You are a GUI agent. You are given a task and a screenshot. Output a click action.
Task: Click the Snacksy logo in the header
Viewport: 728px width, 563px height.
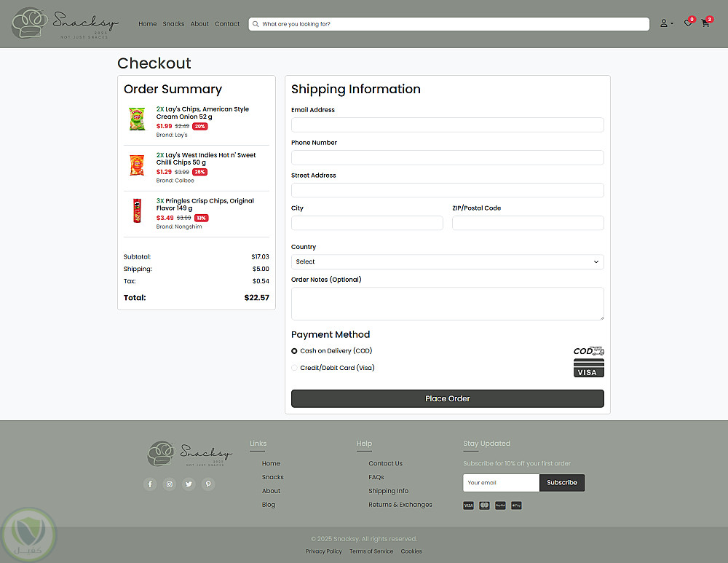(65, 23)
